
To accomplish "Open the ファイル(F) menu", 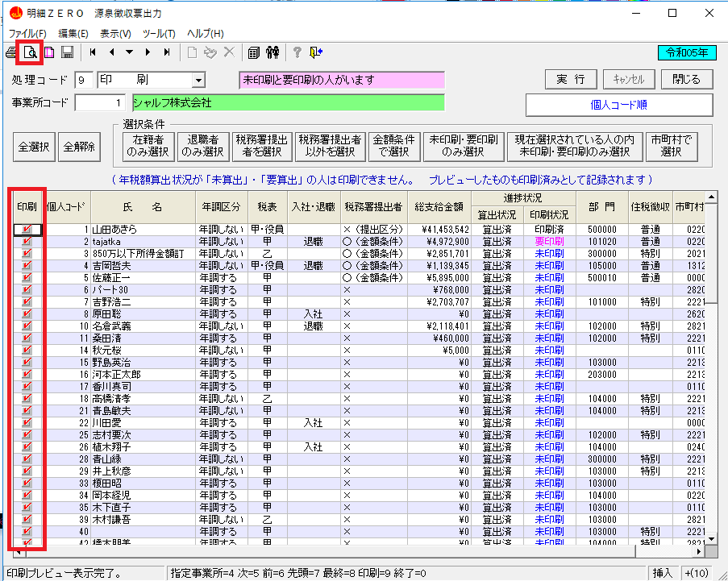I will click(27, 34).
